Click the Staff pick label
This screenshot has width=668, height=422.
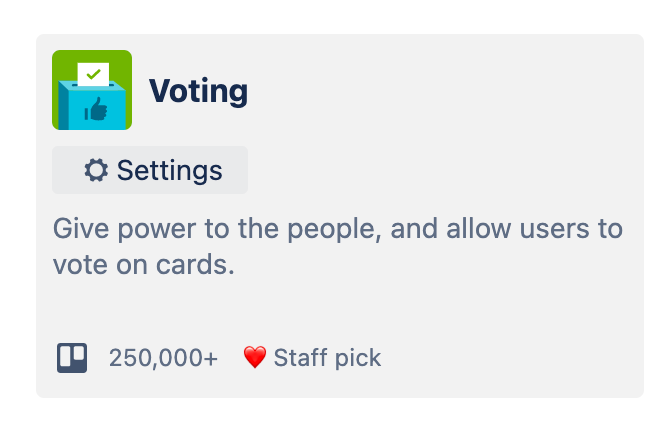click(x=327, y=358)
